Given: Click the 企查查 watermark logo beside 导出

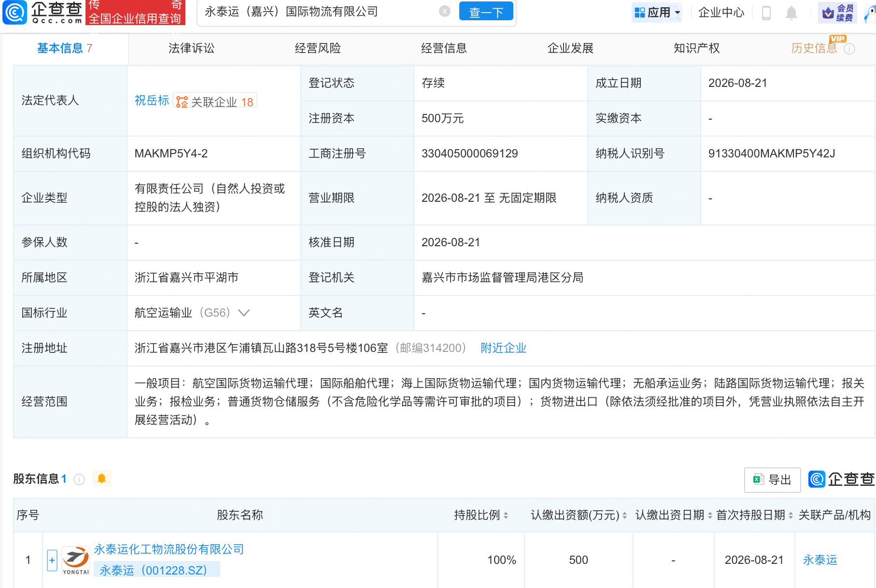Looking at the screenshot, I should (x=842, y=479).
